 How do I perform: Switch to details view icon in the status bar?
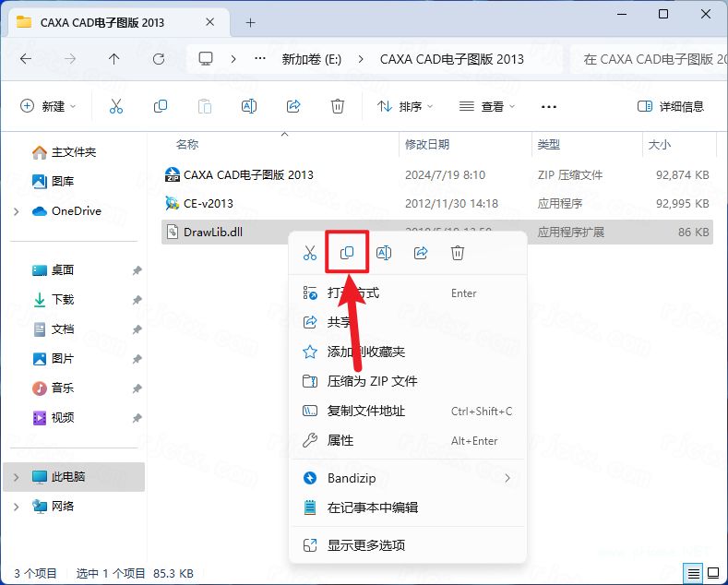(694, 574)
